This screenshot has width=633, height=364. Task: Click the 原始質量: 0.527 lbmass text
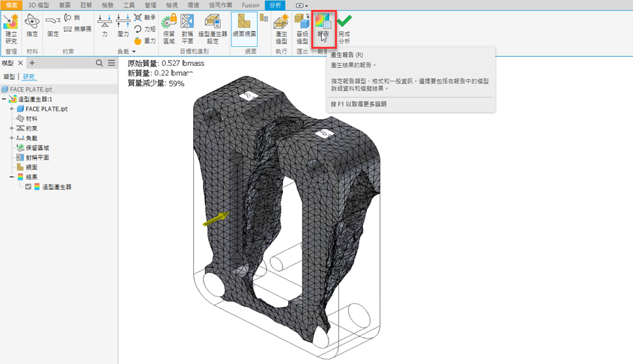(x=166, y=63)
